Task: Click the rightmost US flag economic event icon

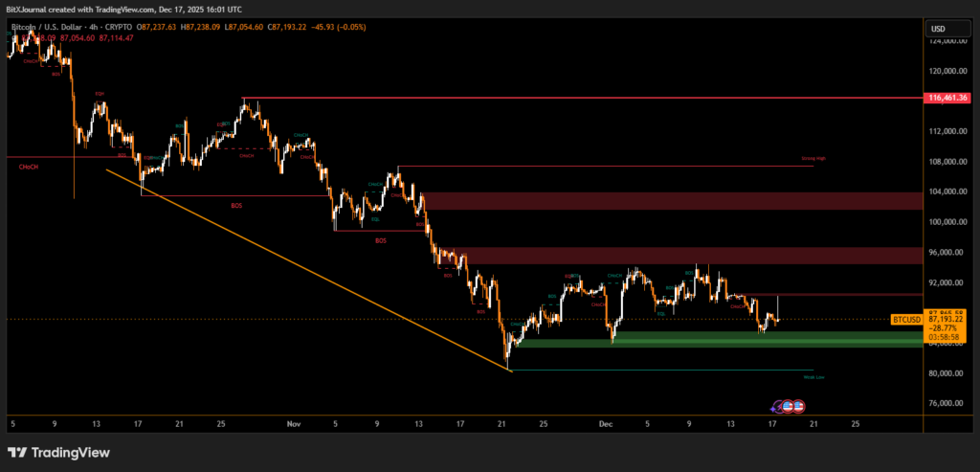Action: pyautogui.click(x=797, y=406)
